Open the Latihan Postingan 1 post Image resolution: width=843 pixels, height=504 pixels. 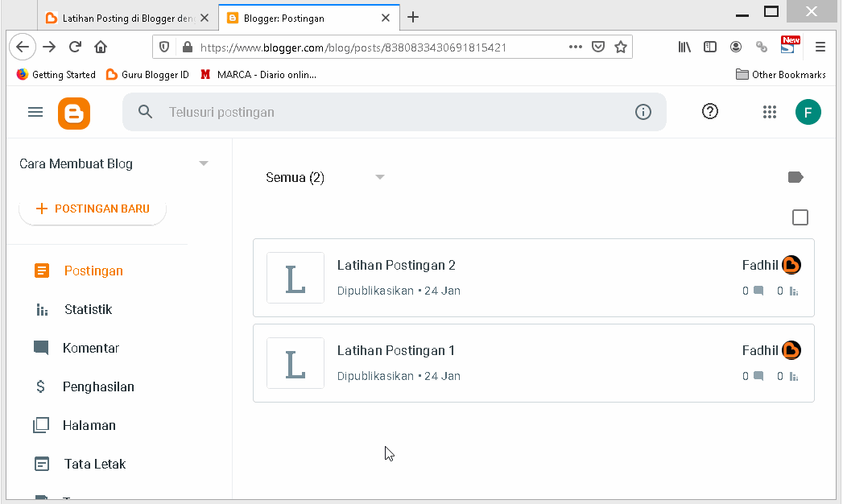click(395, 351)
